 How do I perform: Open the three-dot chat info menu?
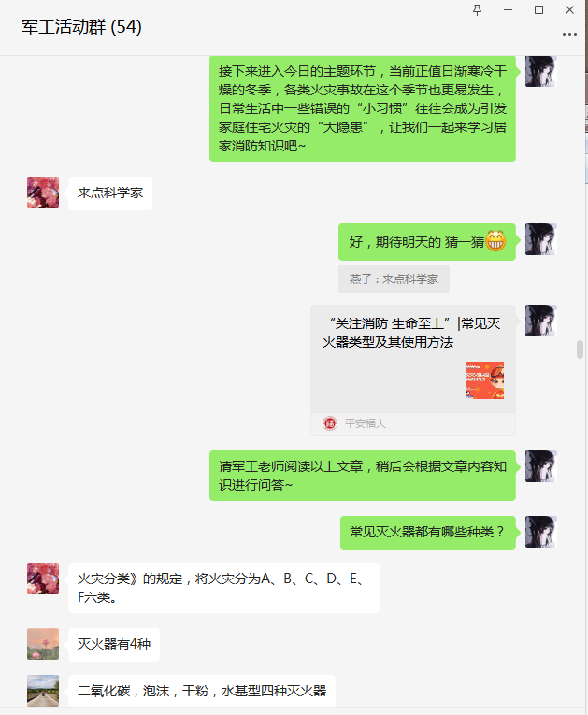pyautogui.click(x=569, y=35)
